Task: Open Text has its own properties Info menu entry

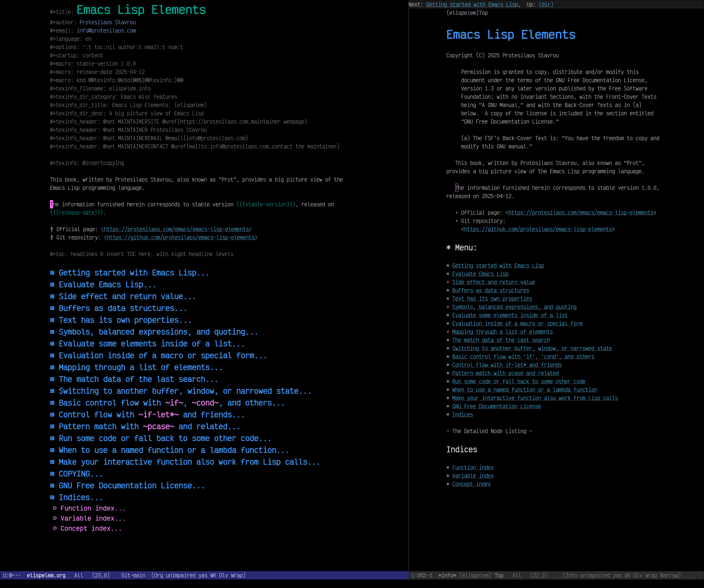Action: click(x=492, y=299)
